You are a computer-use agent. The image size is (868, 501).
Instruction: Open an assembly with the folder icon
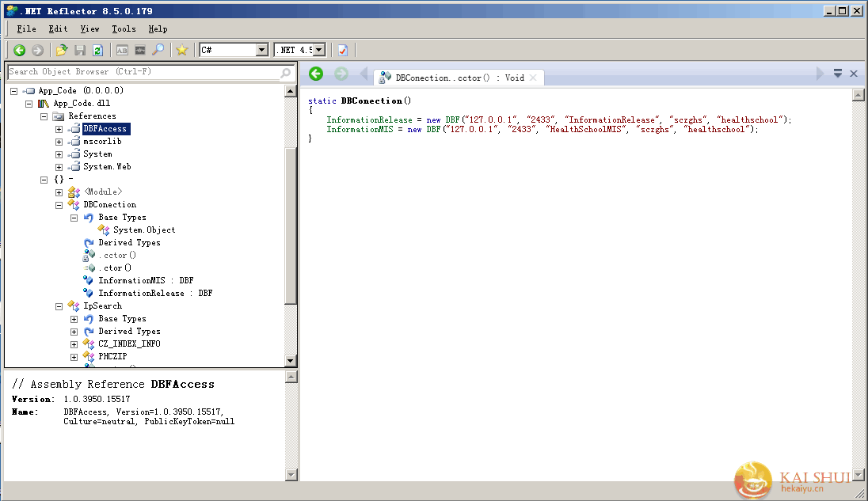62,51
